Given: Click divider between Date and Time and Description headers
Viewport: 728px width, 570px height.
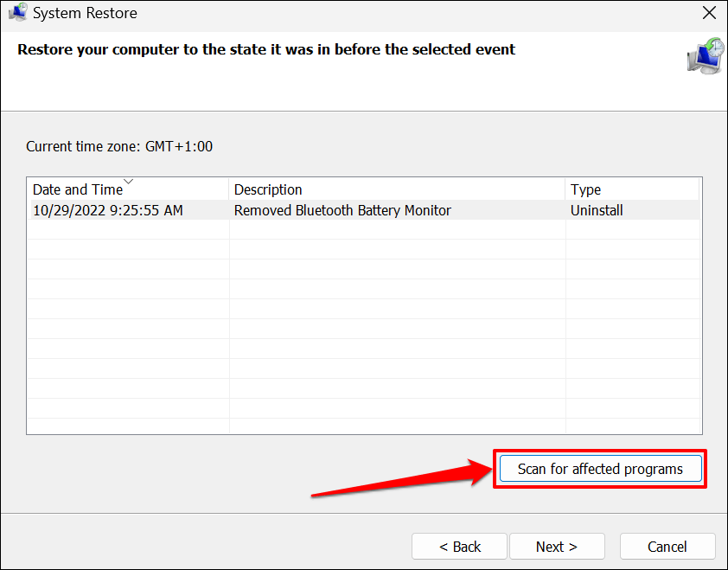Looking at the screenshot, I should (229, 189).
